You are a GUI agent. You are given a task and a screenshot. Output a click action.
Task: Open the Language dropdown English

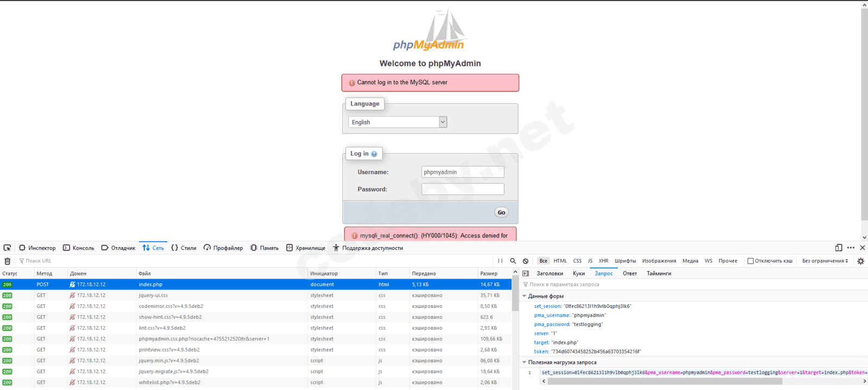pos(398,122)
